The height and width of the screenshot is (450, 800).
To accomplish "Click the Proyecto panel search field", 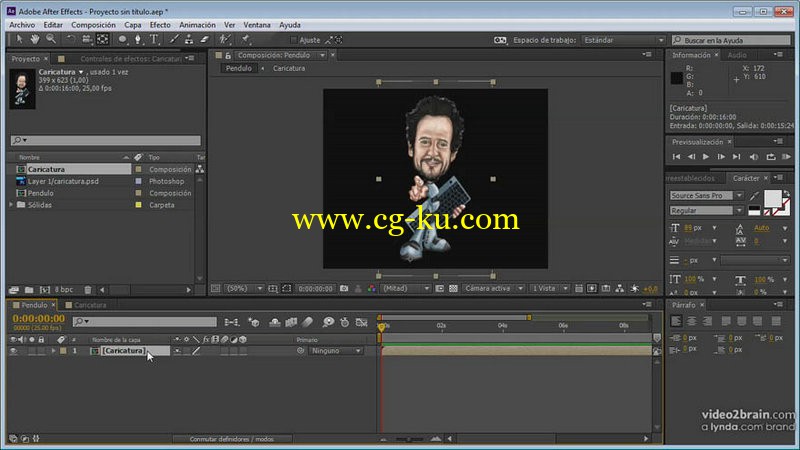I will (106, 140).
